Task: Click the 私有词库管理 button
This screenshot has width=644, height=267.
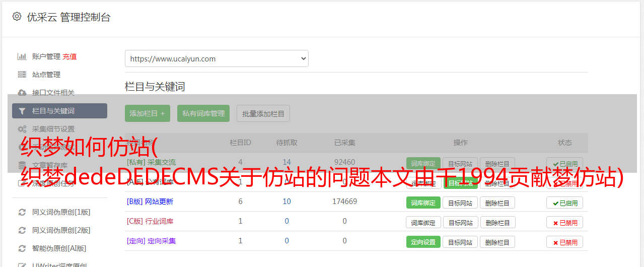Action: pos(203,113)
